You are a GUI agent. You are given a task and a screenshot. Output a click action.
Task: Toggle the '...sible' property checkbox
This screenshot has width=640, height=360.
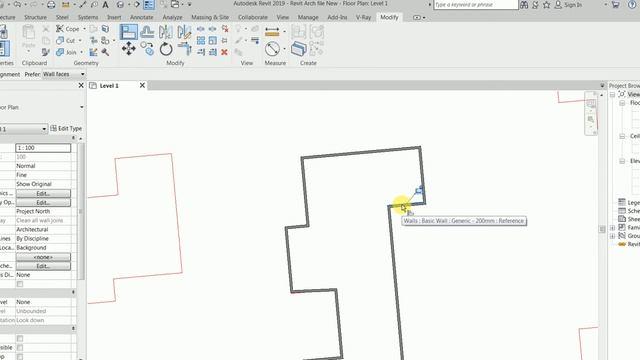click(20, 348)
